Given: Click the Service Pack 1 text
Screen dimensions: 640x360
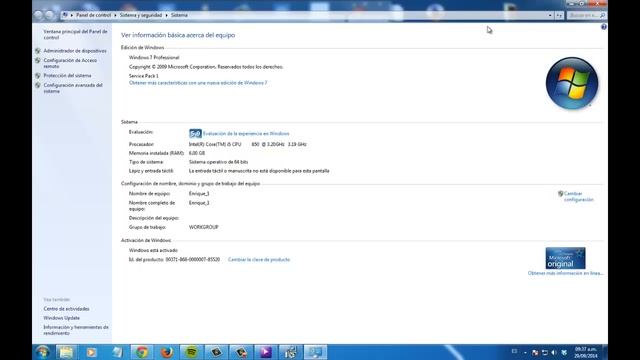Looking at the screenshot, I should pos(144,76).
